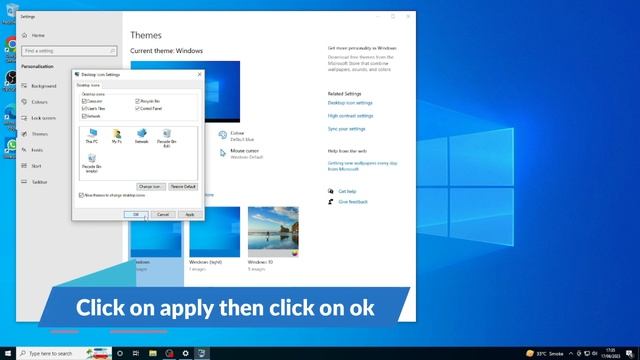The image size is (640, 360).
Task: Open the Colours settings page
Action: click(35, 102)
